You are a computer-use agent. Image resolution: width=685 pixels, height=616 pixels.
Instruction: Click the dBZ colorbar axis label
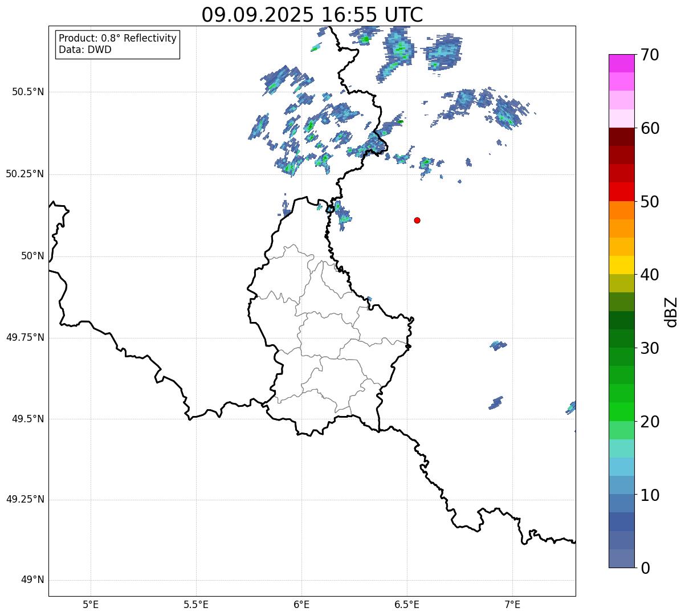pyautogui.click(x=671, y=311)
